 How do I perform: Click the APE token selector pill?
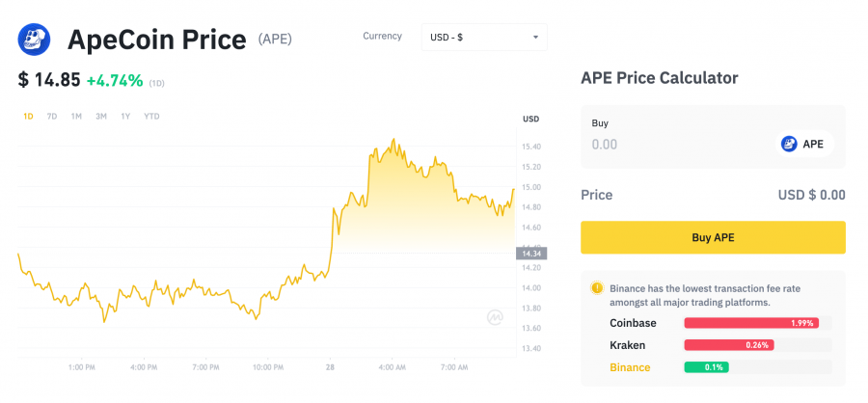805,145
